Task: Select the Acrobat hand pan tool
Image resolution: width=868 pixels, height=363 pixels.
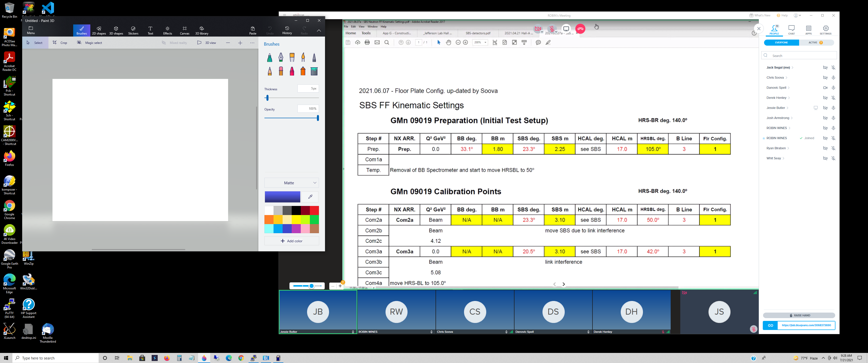Action: click(448, 42)
